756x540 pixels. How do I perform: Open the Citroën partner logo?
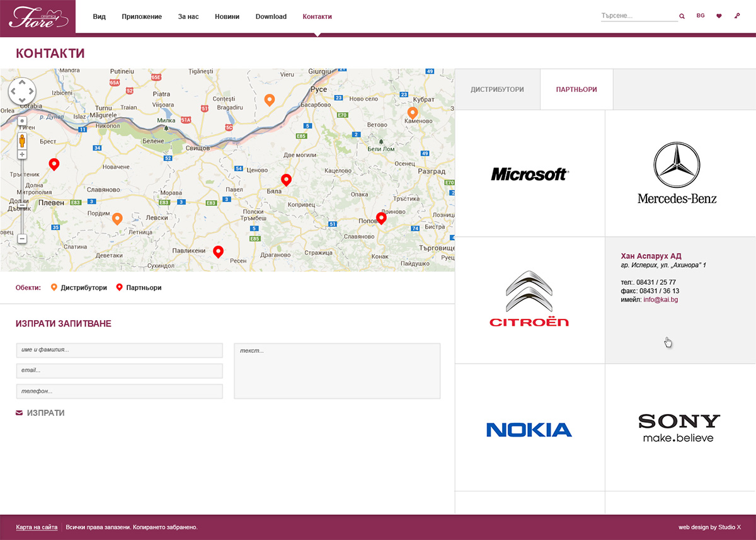pos(529,299)
